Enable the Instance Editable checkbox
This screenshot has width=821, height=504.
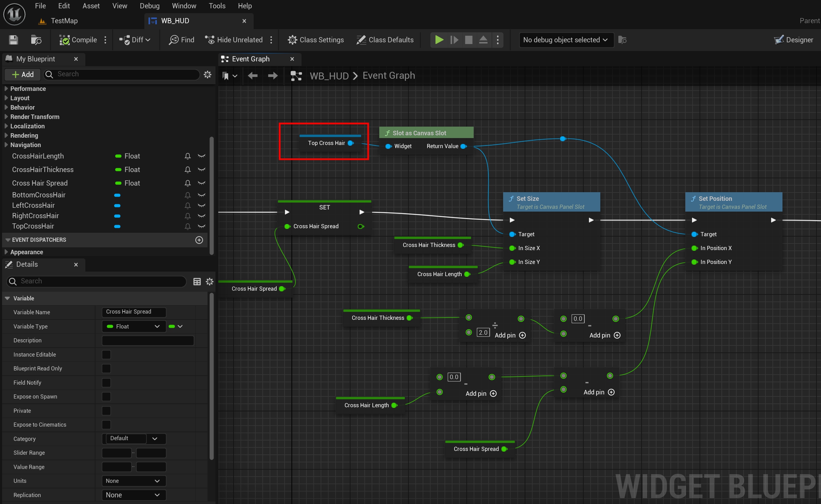click(106, 354)
